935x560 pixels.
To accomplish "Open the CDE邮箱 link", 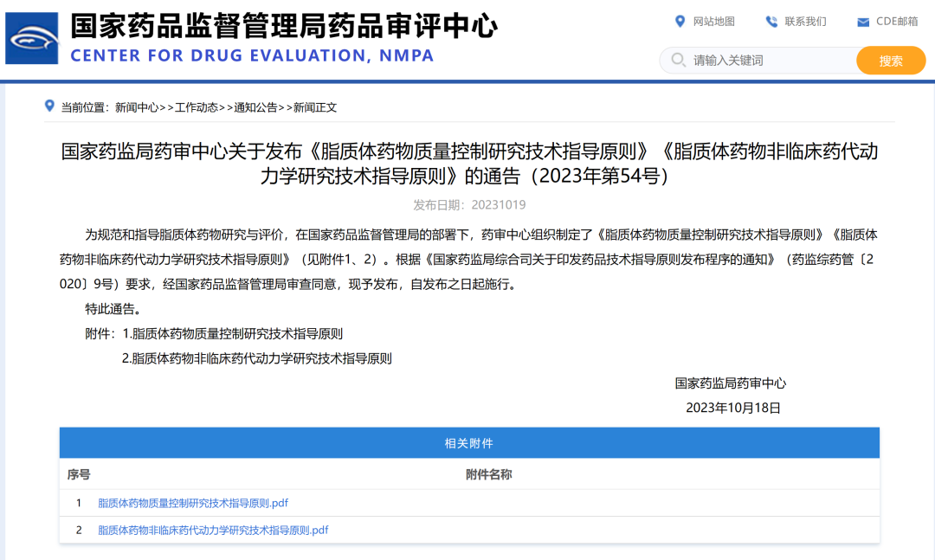I will point(897,22).
